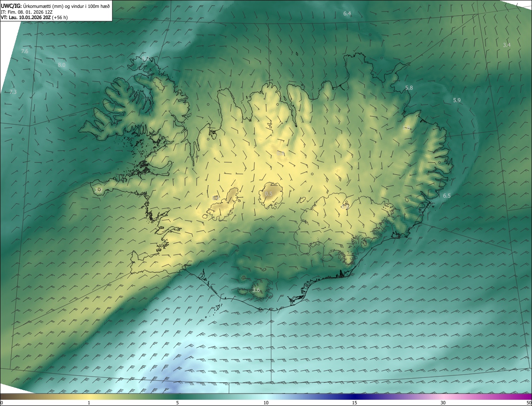Click the '30' label on the colour scale
This screenshot has width=532, height=406.
coord(443,403)
